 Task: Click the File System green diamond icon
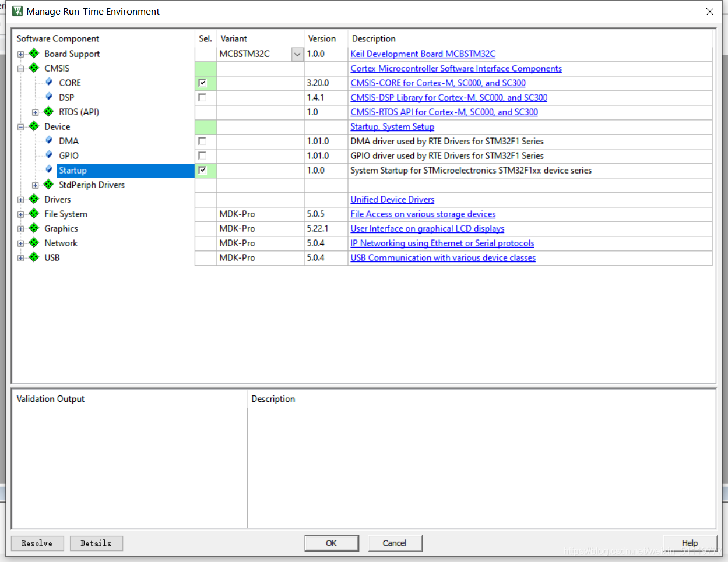pos(34,214)
